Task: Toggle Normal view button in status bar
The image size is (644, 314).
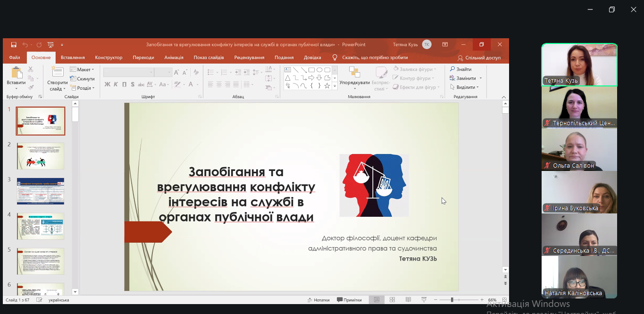Action: click(x=376, y=300)
